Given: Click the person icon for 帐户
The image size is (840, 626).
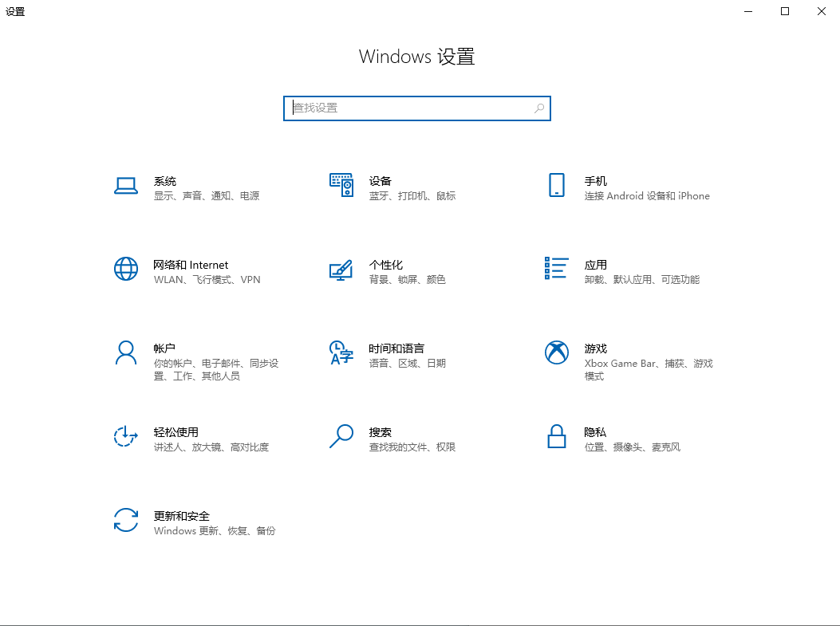Looking at the screenshot, I should click(126, 352).
